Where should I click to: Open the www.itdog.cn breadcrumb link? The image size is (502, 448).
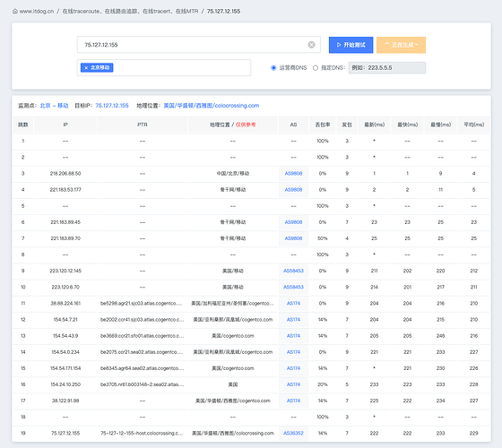[37, 11]
